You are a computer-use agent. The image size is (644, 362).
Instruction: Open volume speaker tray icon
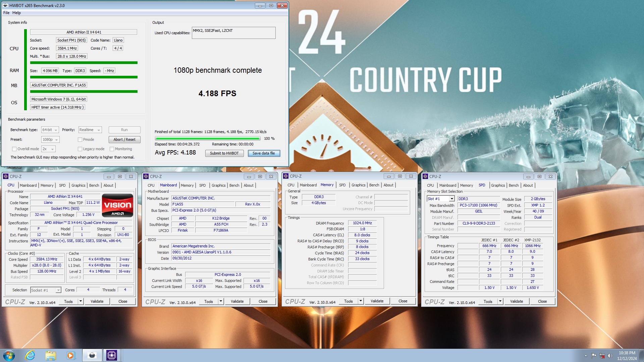pos(610,356)
